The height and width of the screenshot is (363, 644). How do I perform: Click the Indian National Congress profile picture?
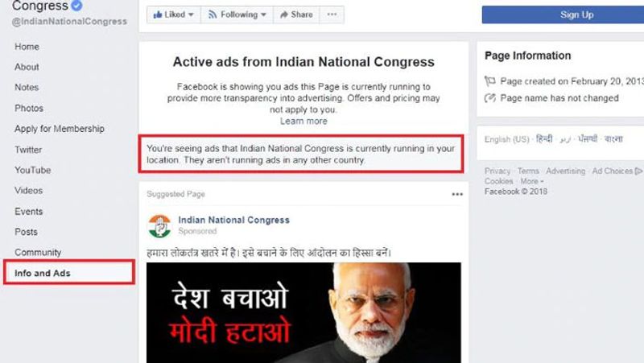click(159, 226)
